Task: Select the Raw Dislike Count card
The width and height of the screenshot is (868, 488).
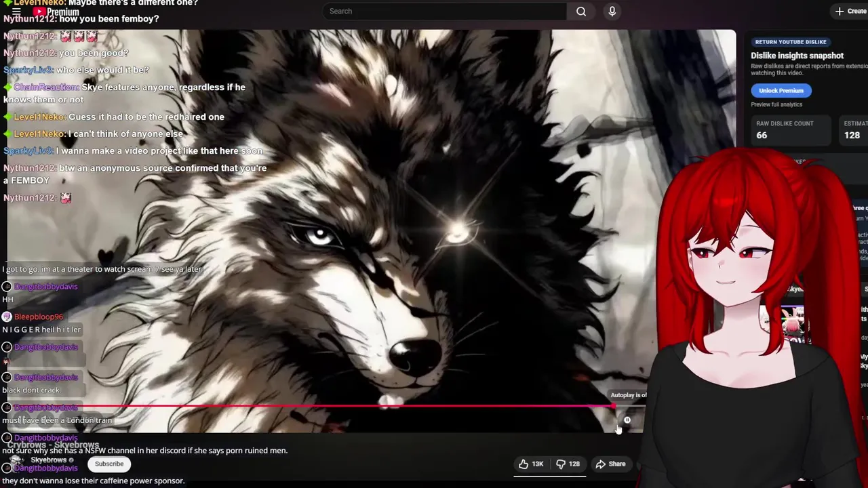Action: click(x=791, y=129)
